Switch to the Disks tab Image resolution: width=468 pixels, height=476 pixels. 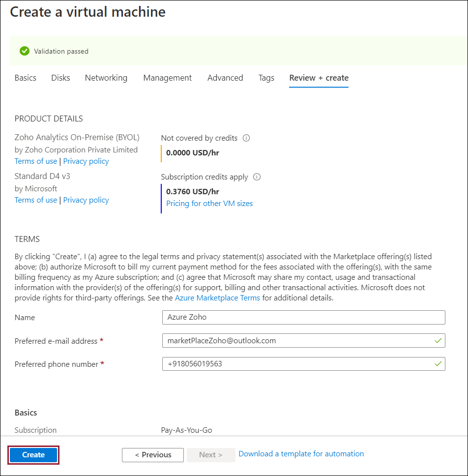[x=60, y=78]
